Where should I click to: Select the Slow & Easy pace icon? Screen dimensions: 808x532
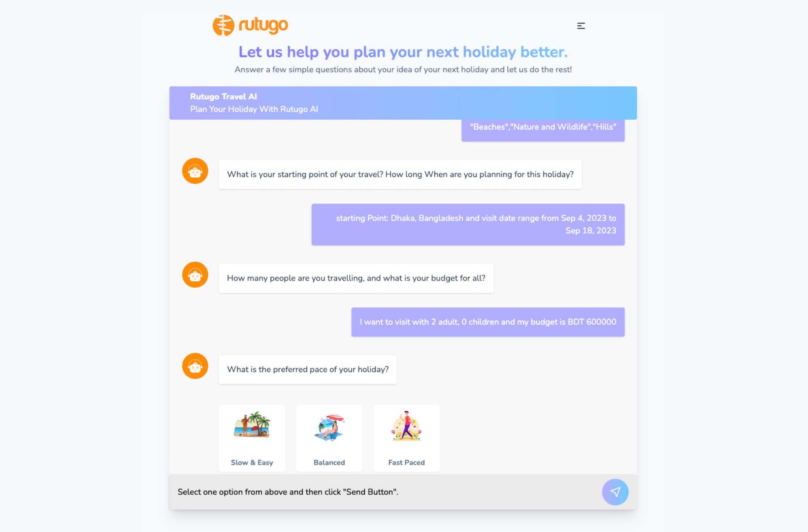pos(251,428)
